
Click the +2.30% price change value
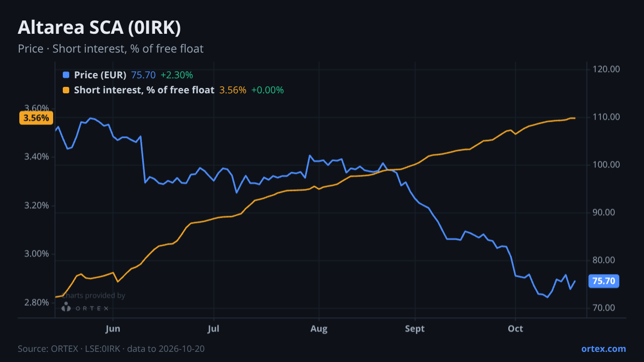coord(177,75)
